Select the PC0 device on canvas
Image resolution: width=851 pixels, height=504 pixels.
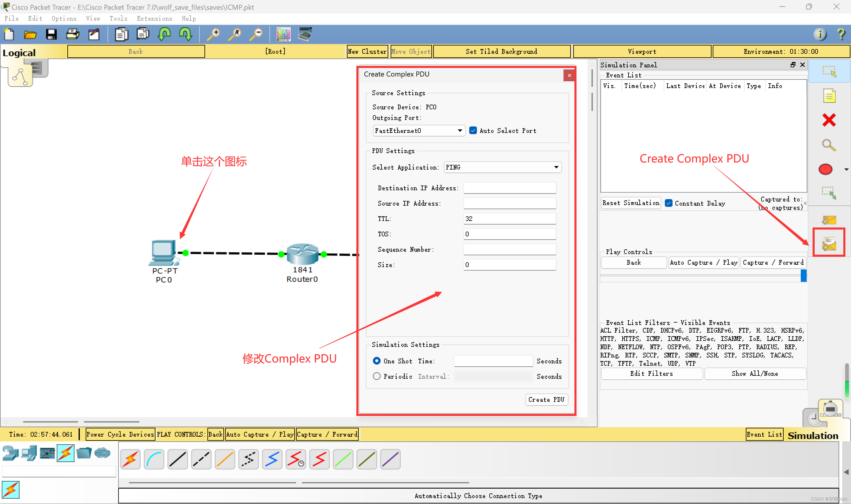pyautogui.click(x=164, y=253)
